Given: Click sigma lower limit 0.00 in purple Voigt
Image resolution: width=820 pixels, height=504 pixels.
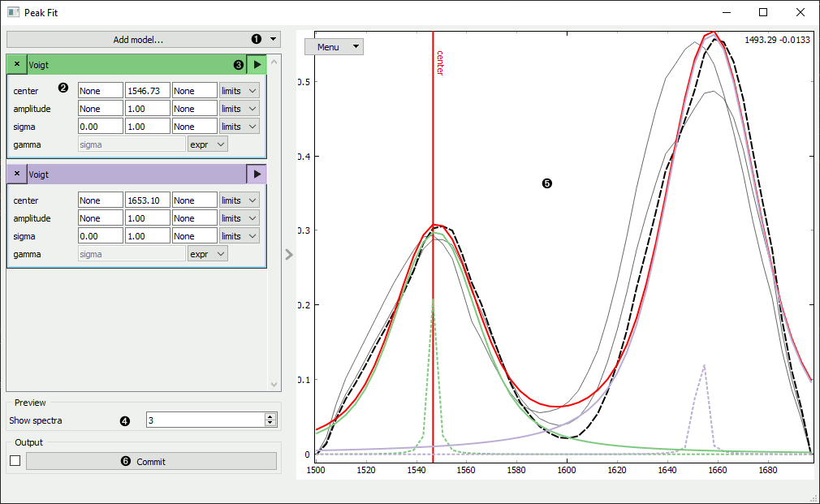Looking at the screenshot, I should click(101, 236).
